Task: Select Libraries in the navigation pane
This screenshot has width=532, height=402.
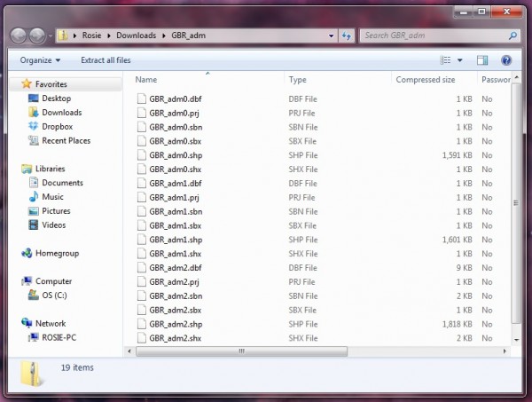Action: point(50,169)
